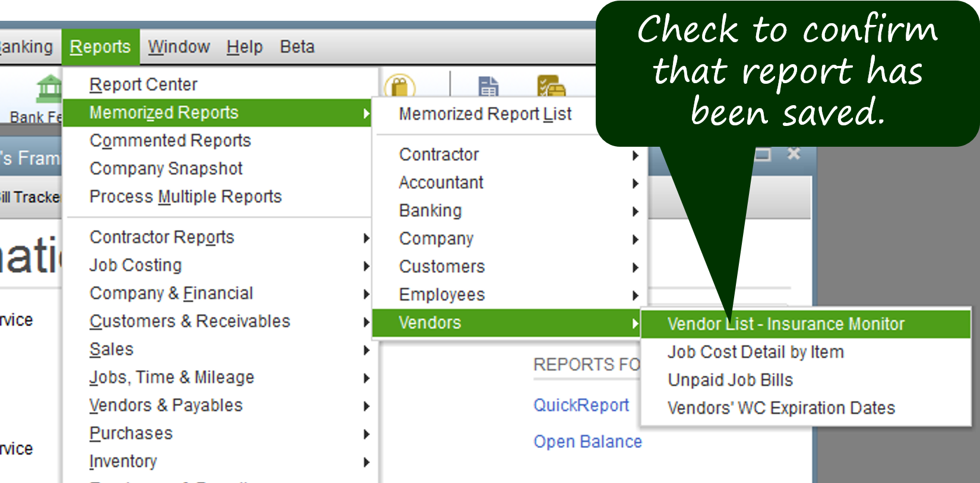
Task: Select Process Multiple Reports
Action: (185, 197)
